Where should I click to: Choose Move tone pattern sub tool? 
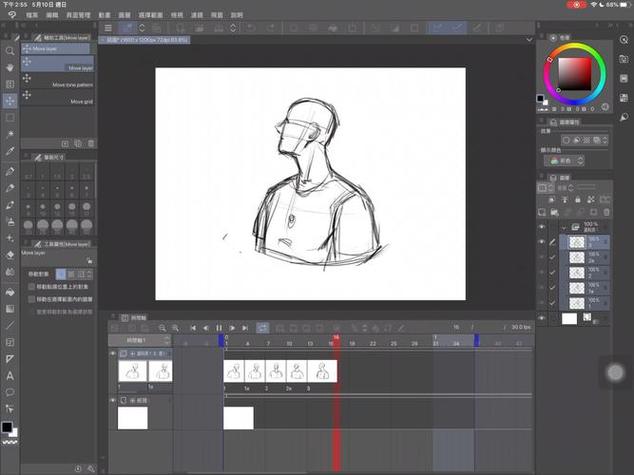(x=57, y=80)
